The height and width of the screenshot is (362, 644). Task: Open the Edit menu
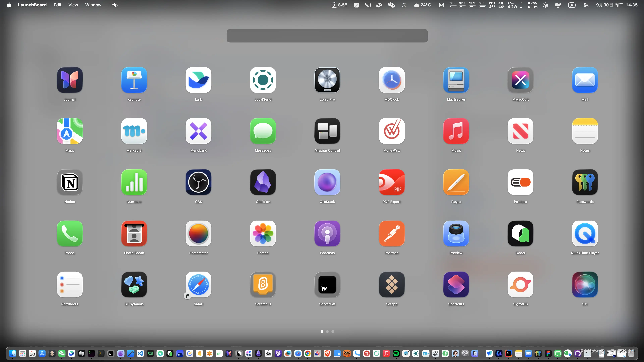click(x=57, y=5)
